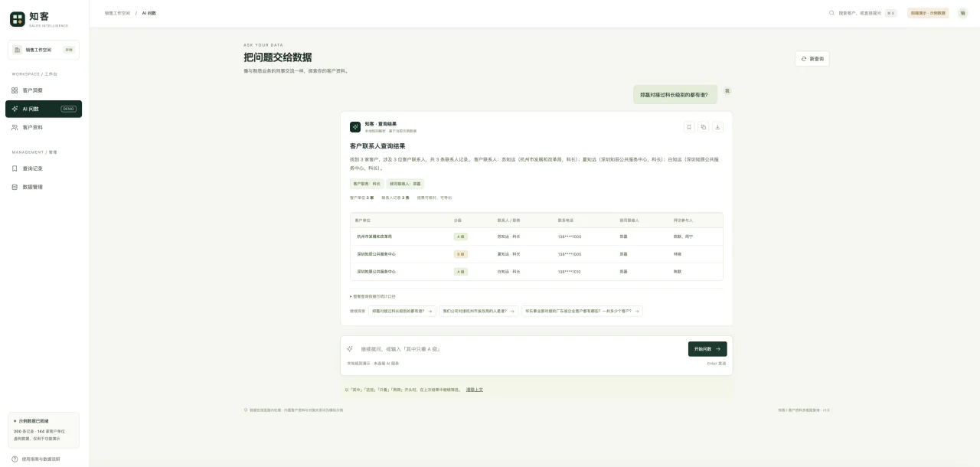
Task: Open the user avatar at top right
Action: 962,13
